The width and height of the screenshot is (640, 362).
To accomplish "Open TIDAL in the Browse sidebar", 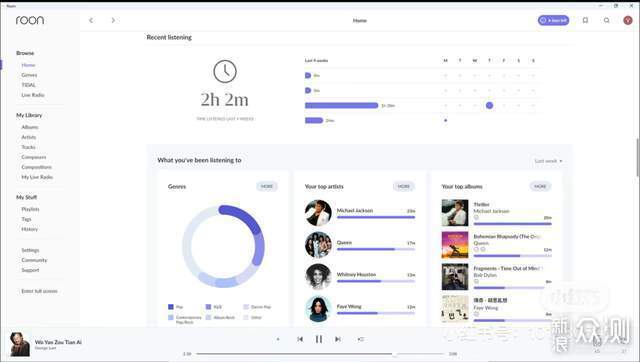I will pos(29,85).
